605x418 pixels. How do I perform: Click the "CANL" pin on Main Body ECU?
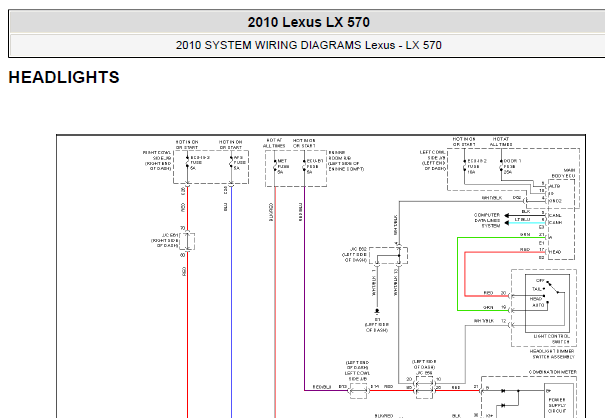pyautogui.click(x=555, y=215)
